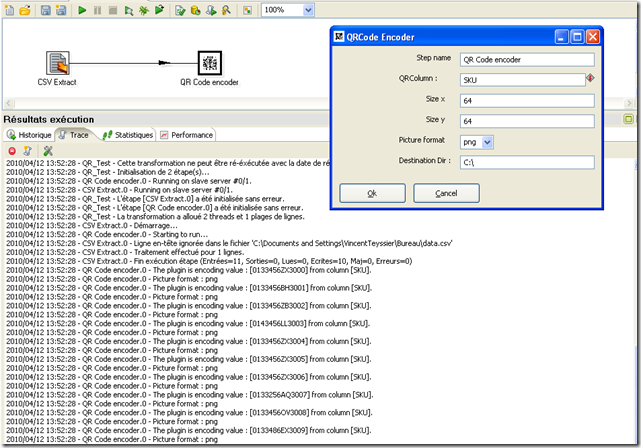Click the QRCode Encoder dialog title icon
The width and height of the screenshot is (641, 448).
pos(339,37)
